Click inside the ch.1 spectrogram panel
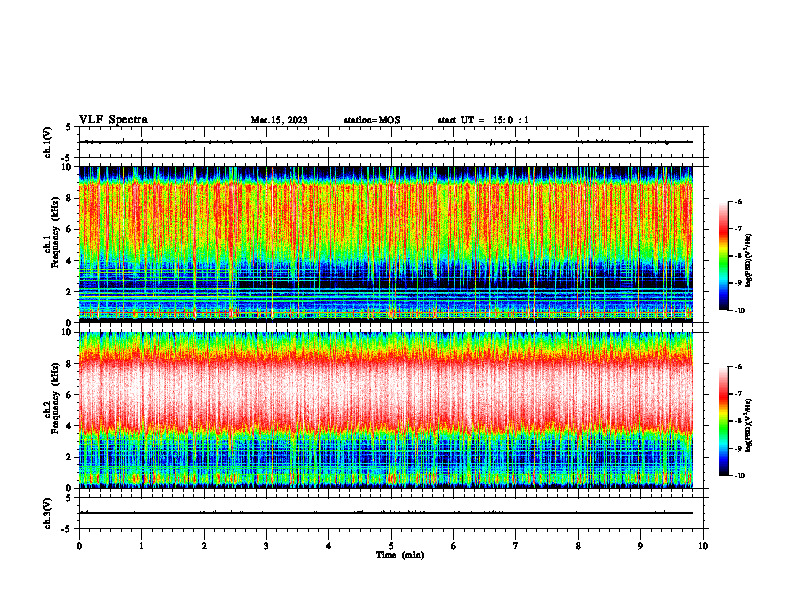 click(x=386, y=244)
